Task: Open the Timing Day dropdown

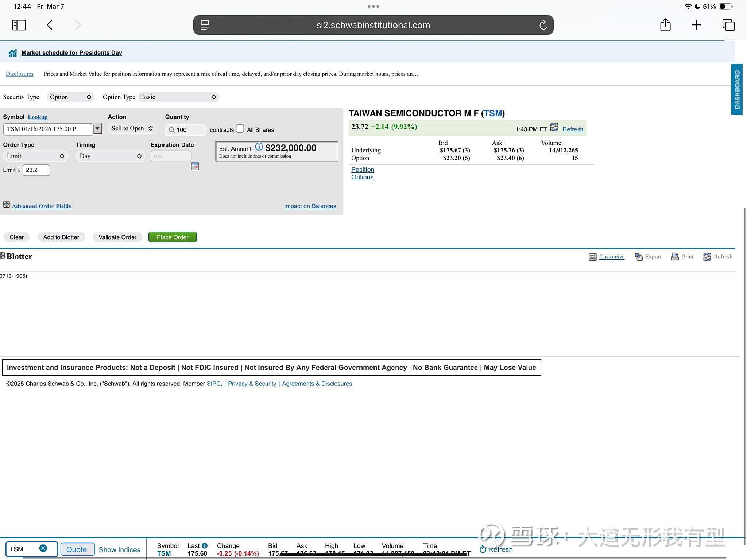Action: 110,156
